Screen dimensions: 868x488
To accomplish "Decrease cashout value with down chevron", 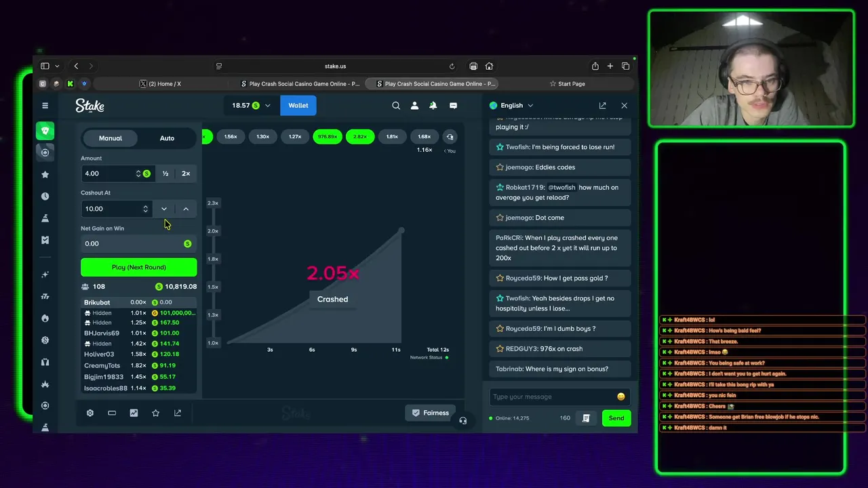I will 164,209.
